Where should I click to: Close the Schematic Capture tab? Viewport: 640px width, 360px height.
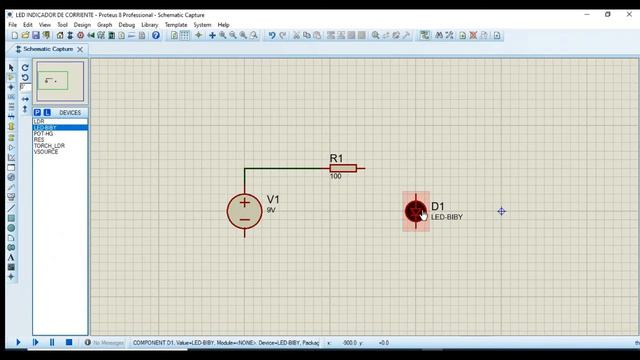coord(80,49)
